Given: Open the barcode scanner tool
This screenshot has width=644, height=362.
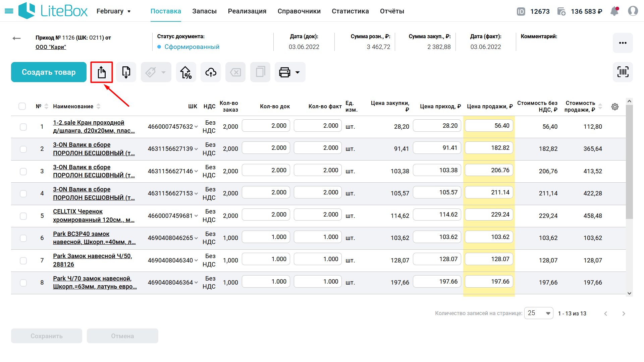Looking at the screenshot, I should 623,72.
